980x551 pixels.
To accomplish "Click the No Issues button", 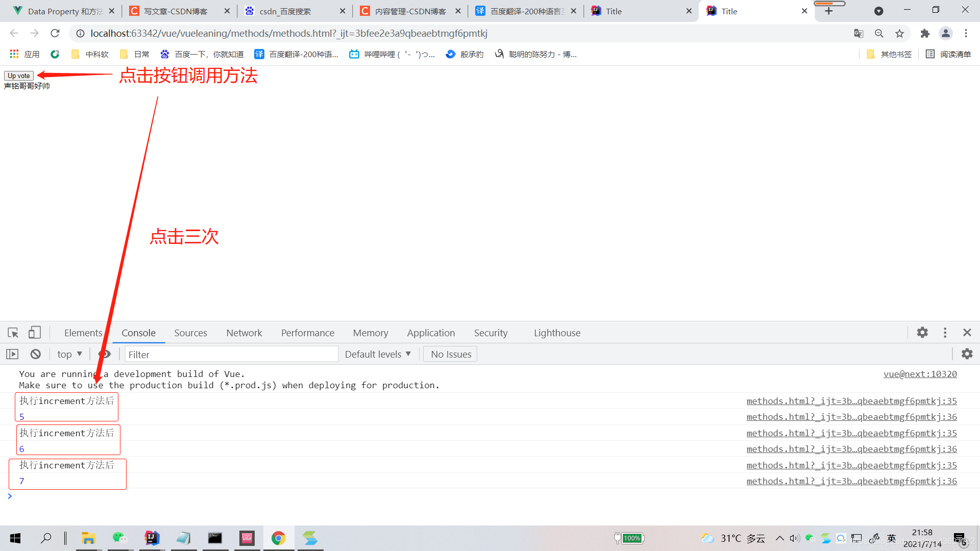I will click(x=450, y=354).
